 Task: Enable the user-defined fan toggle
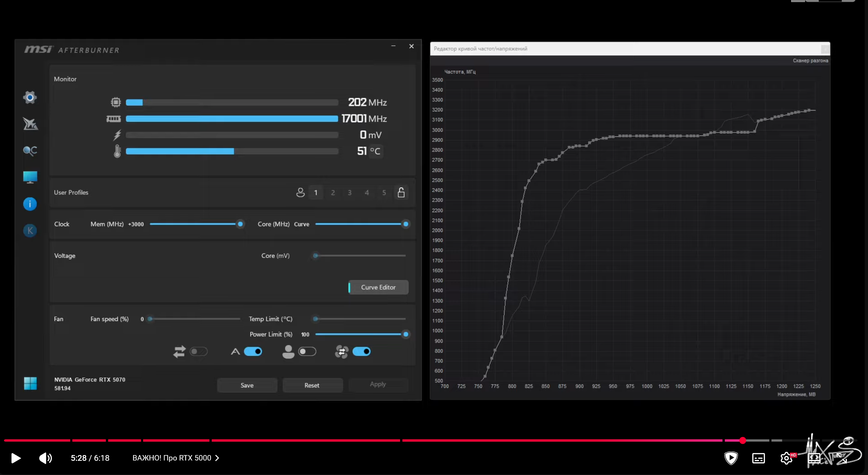[307, 351]
